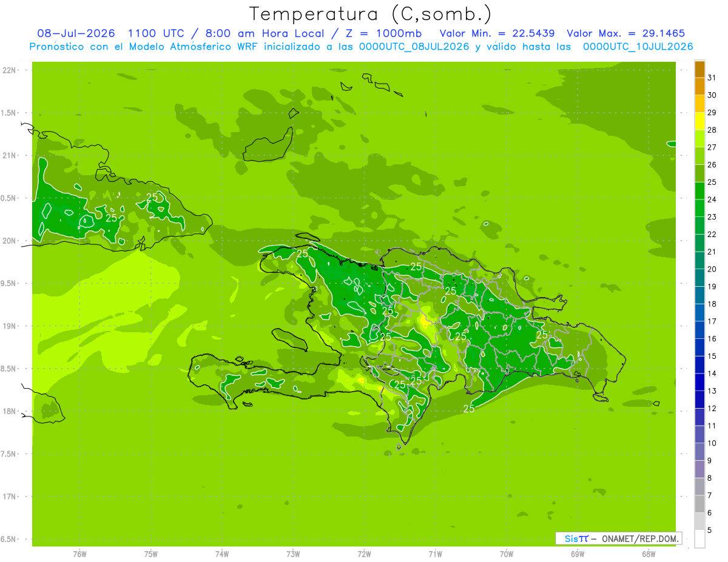Pick the teal swatch between 19 and 20
Screen dimensions: 728x562
(x=700, y=278)
